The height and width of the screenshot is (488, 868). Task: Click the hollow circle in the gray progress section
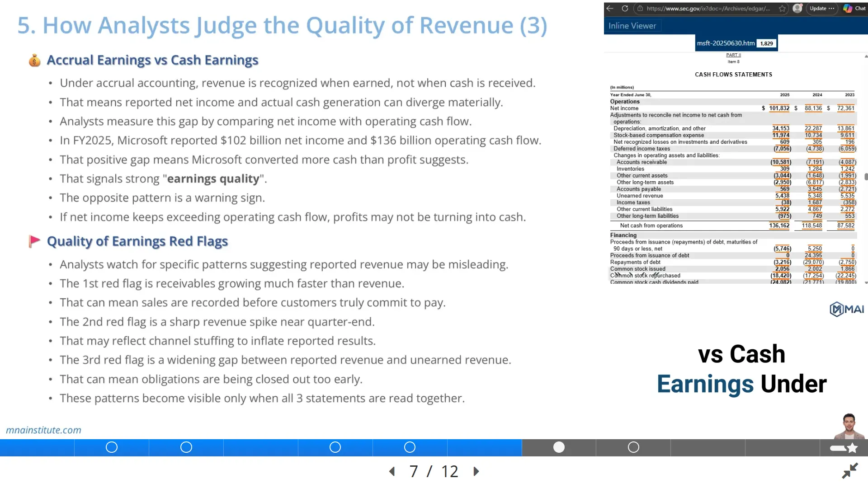(x=633, y=447)
